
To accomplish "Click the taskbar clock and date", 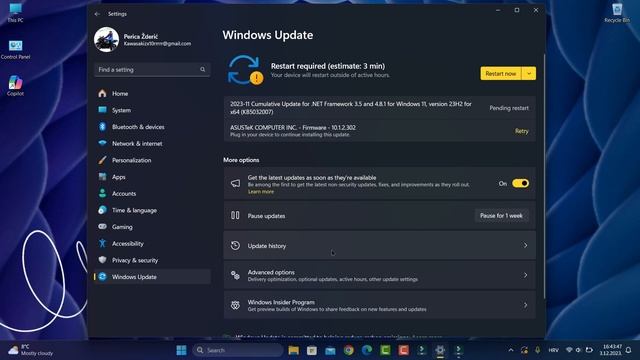I will click(611, 350).
